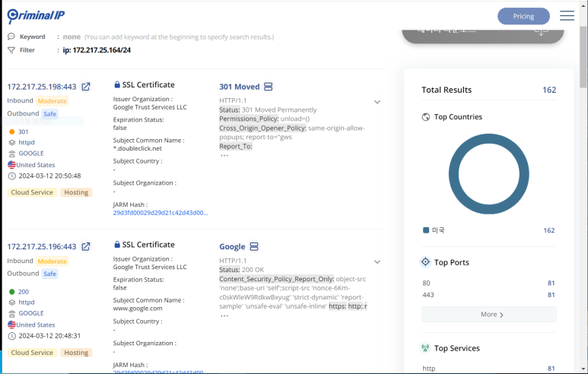Click the US flag in 172.217.25.196 result

point(11,325)
